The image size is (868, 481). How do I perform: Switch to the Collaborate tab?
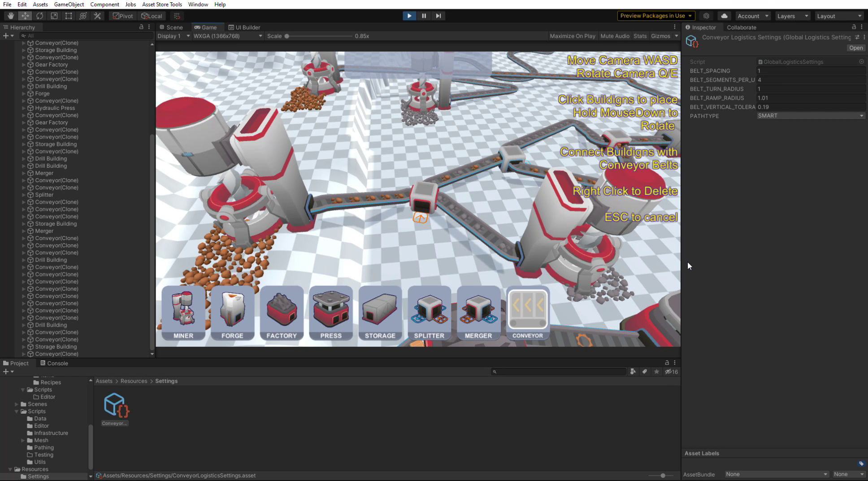pyautogui.click(x=742, y=27)
